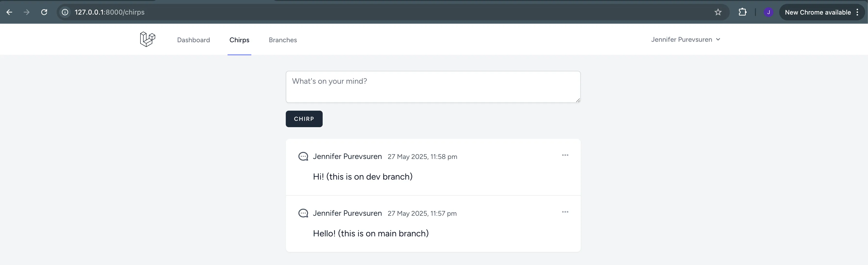Click inside the What's on your mind field
Image resolution: width=868 pixels, height=265 pixels.
(433, 87)
